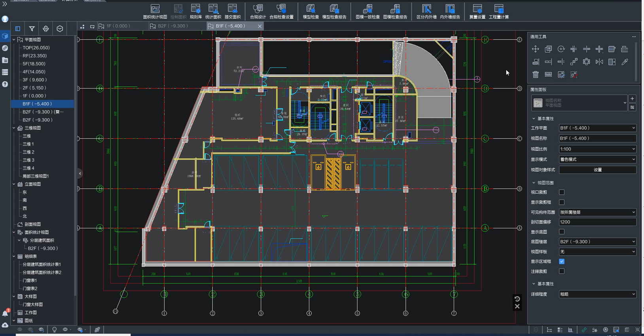Close the B1F (-5.400) tab
The width and height of the screenshot is (644, 336).
point(259,26)
